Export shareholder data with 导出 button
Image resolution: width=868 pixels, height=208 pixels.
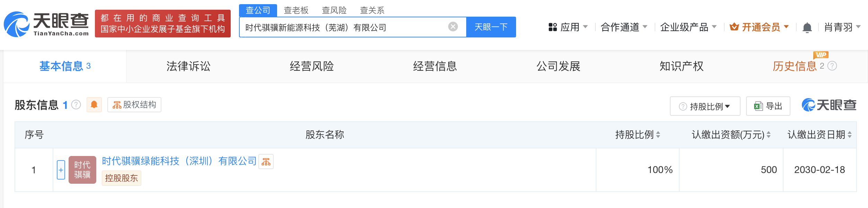coord(768,106)
